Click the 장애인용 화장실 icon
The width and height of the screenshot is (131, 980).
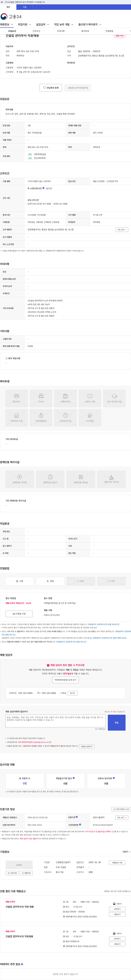pos(81,479)
